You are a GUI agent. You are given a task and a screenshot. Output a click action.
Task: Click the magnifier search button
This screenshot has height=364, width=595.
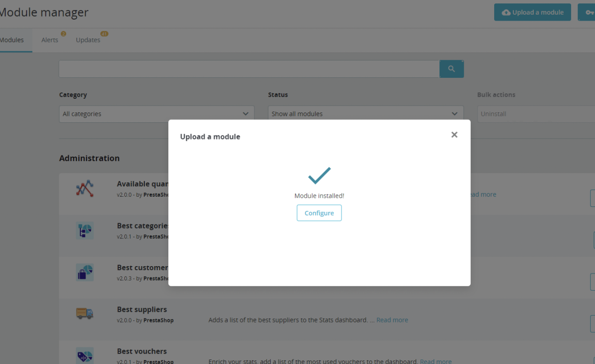[452, 69]
